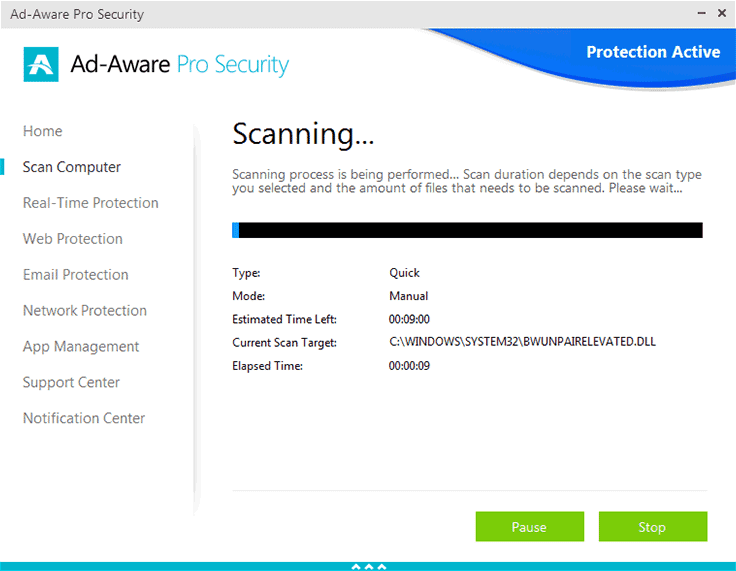Open Email Protection page

[x=76, y=275]
